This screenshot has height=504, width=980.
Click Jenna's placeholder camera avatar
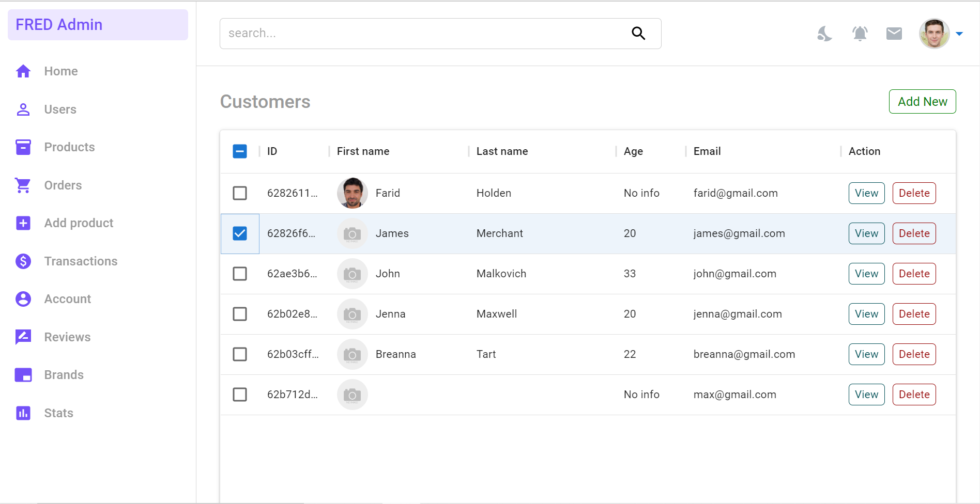[353, 314]
